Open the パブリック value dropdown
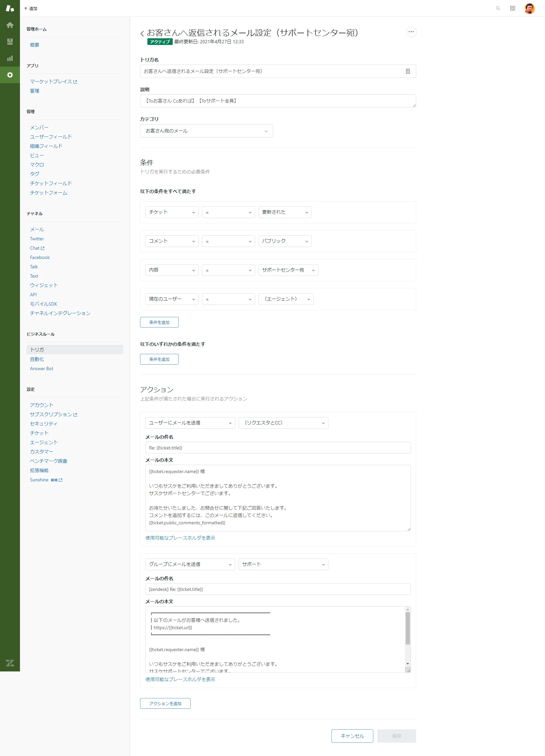 (285, 241)
